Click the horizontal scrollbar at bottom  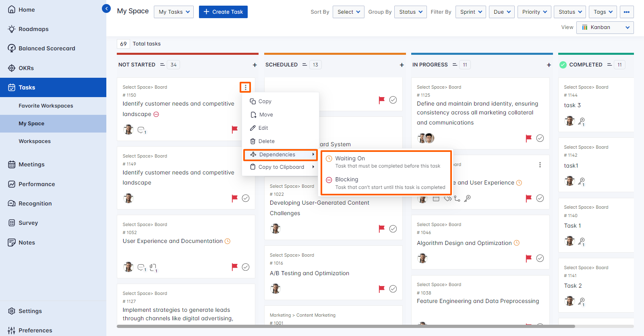tap(346, 326)
